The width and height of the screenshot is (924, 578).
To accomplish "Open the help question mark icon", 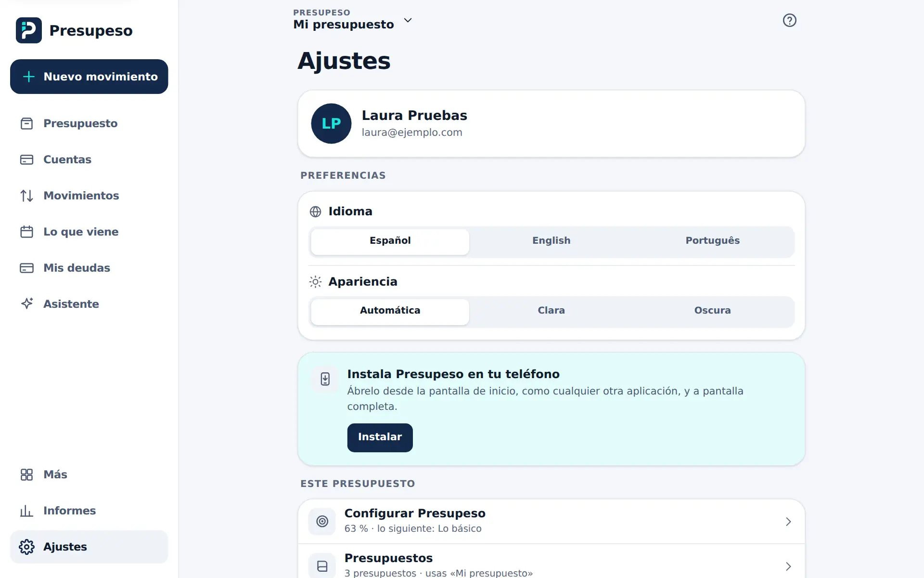I will point(789,20).
